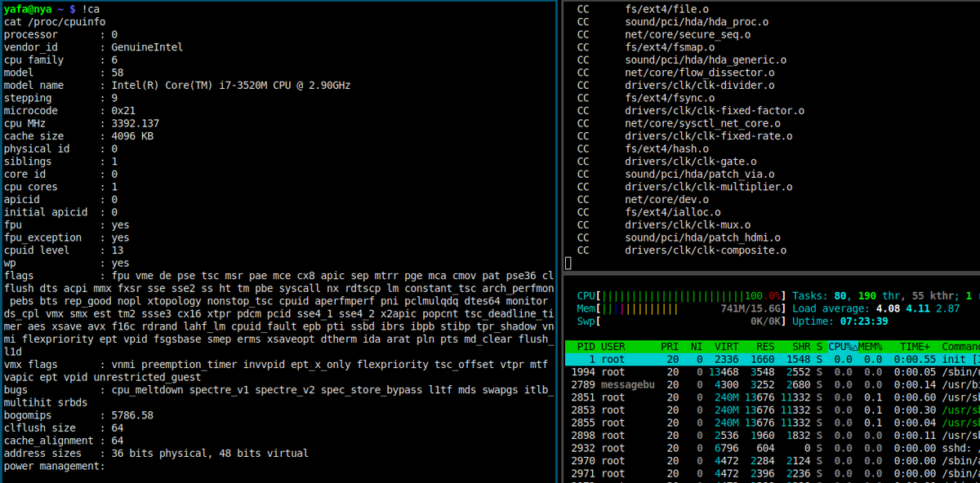Click the PRI column header in htop
The width and height of the screenshot is (980, 483).
[669, 347]
